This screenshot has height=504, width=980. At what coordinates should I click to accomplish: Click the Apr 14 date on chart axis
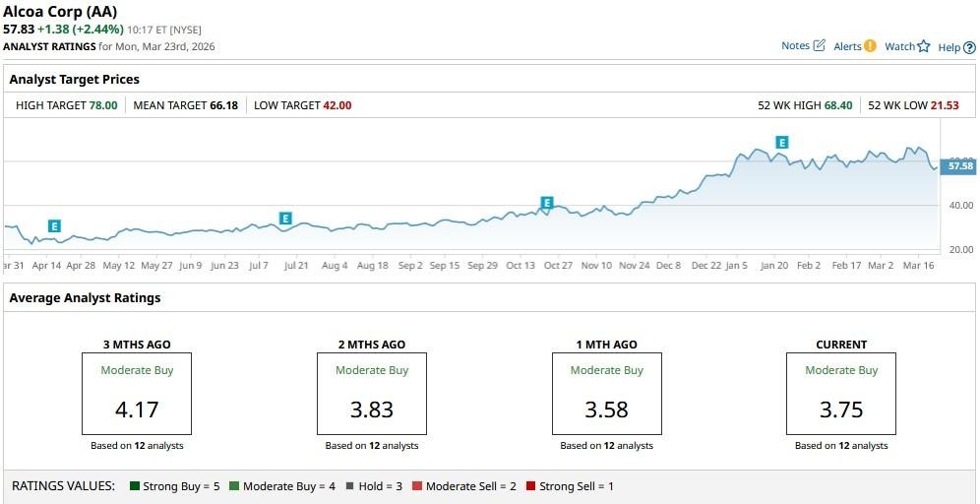pos(46,265)
